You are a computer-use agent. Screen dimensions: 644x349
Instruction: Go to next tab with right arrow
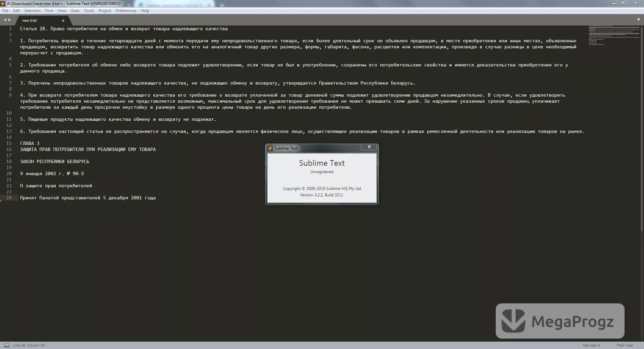tap(10, 20)
